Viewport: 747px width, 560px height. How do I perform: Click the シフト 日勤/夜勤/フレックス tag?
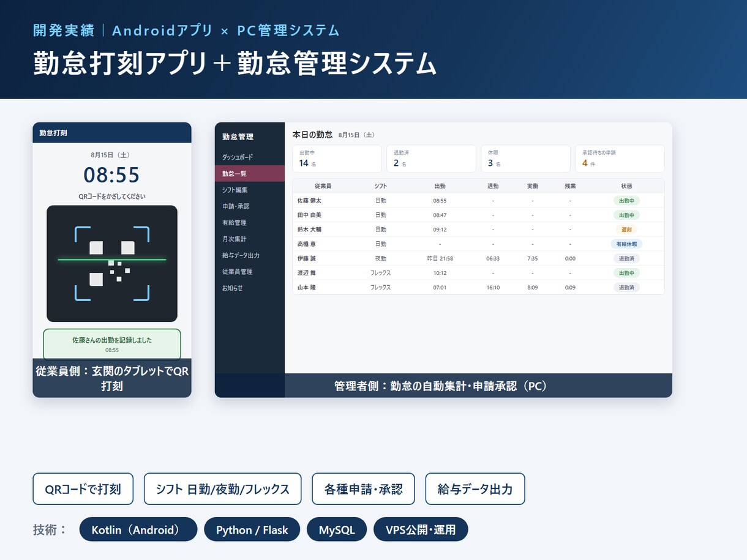click(223, 489)
